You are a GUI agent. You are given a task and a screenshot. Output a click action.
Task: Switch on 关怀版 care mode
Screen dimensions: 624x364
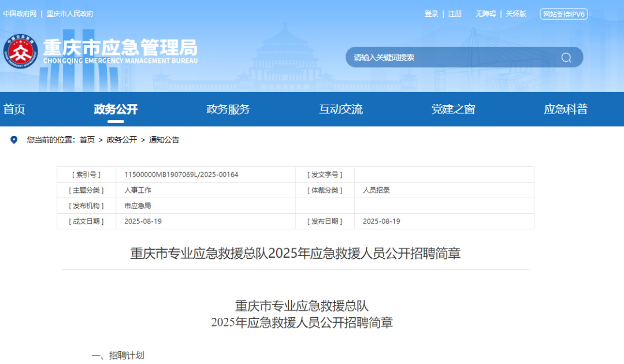pyautogui.click(x=516, y=14)
